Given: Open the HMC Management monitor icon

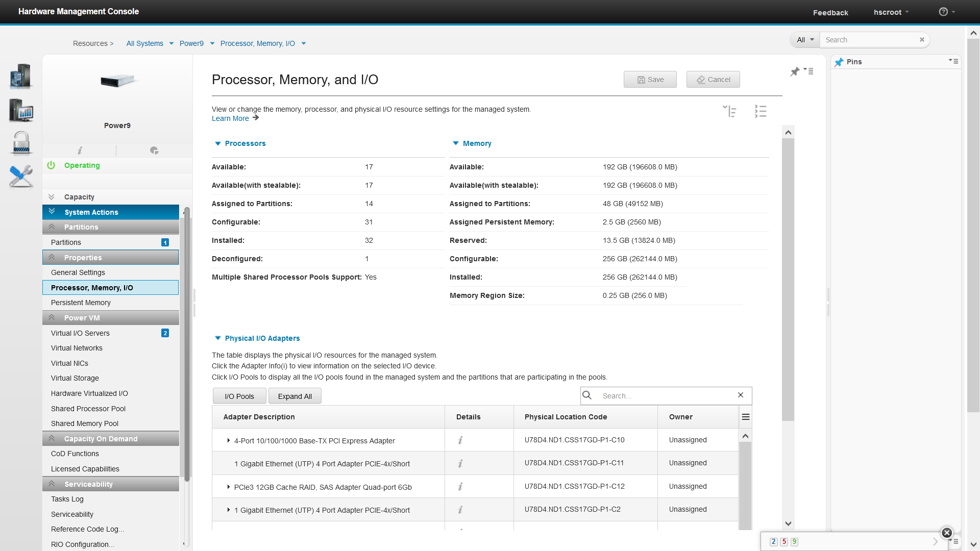Looking at the screenshot, I should (21, 110).
